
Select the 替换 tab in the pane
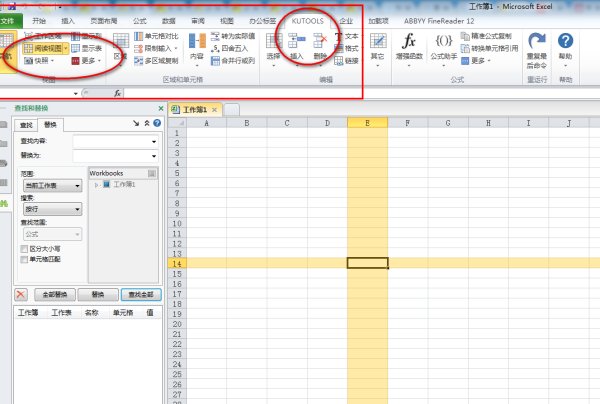pos(50,125)
